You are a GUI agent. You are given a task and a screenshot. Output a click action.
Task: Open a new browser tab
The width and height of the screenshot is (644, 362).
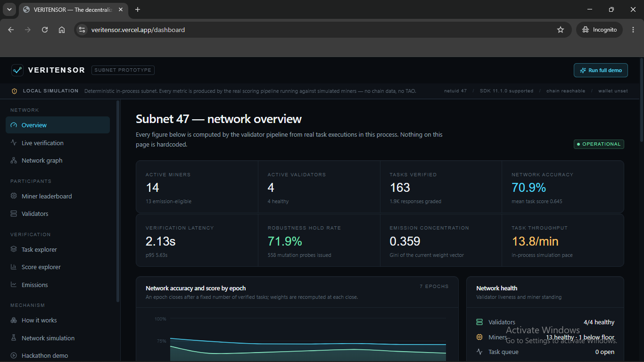tap(138, 9)
